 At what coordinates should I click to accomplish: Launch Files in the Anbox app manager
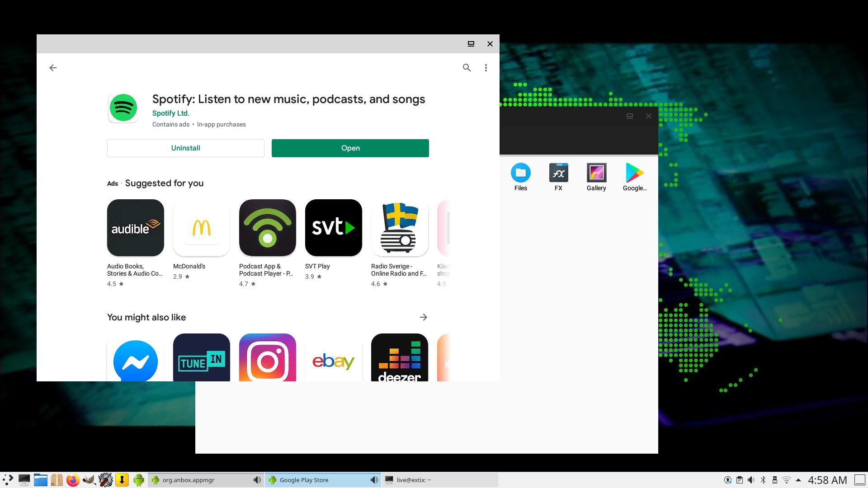(521, 177)
